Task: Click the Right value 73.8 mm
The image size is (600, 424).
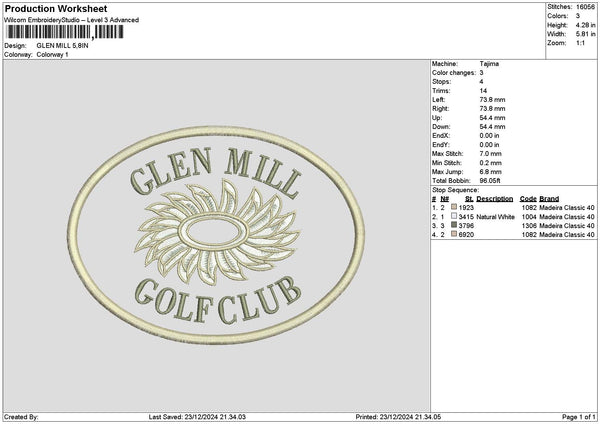Action: click(492, 109)
